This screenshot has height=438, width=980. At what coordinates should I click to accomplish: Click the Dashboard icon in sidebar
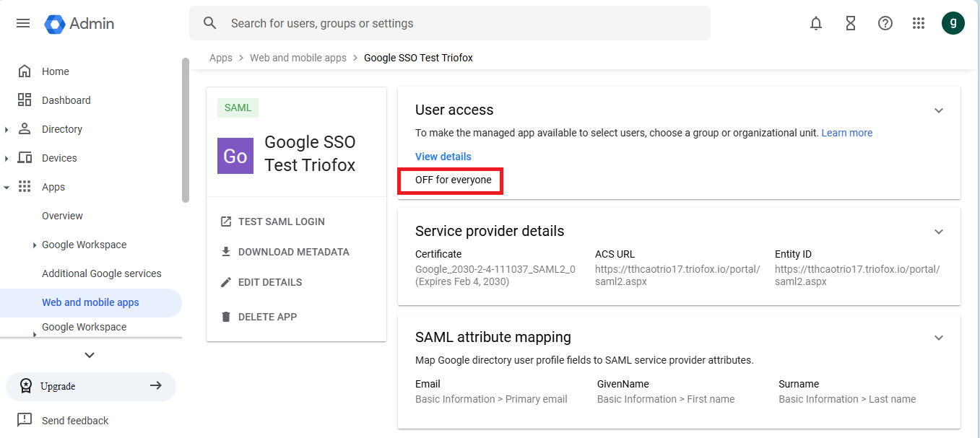click(x=25, y=100)
